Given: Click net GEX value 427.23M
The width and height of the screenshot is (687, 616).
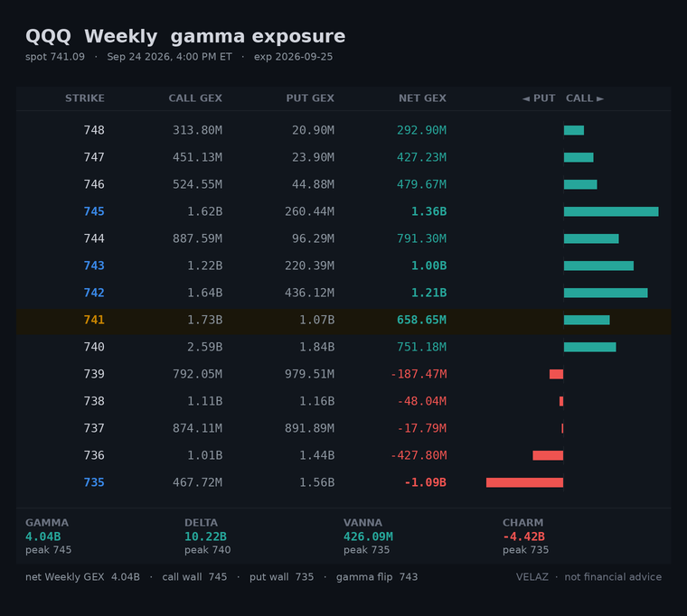Looking at the screenshot, I should click(421, 157).
